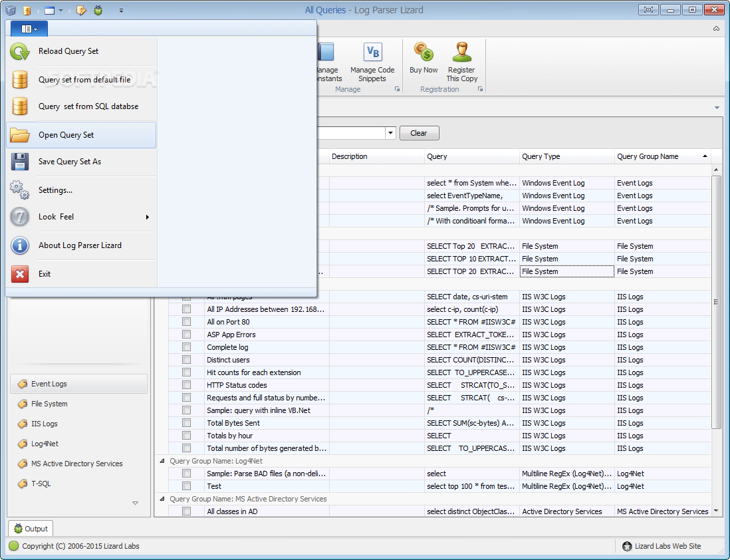730x560 pixels.
Task: Check the Total Bytes Sent checkbox
Action: [187, 422]
